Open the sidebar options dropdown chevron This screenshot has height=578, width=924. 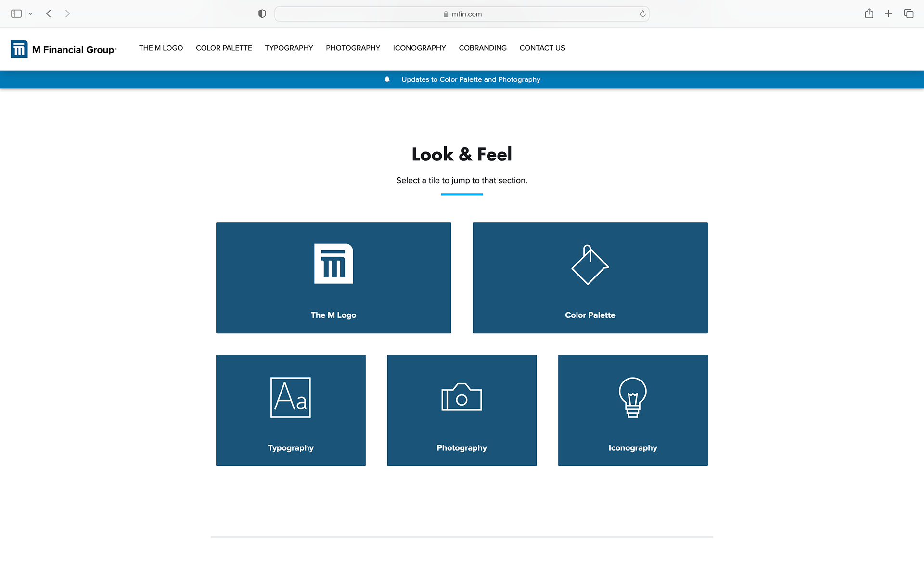click(30, 14)
